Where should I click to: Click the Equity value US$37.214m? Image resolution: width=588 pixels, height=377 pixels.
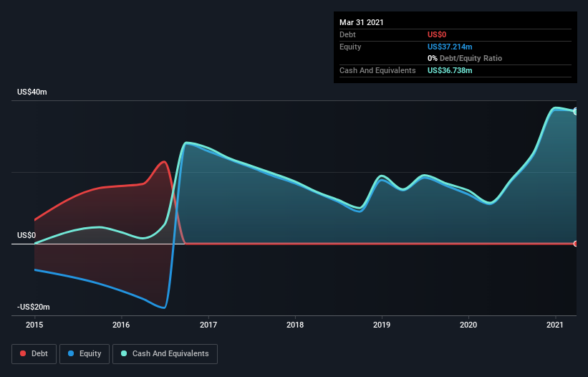click(450, 47)
